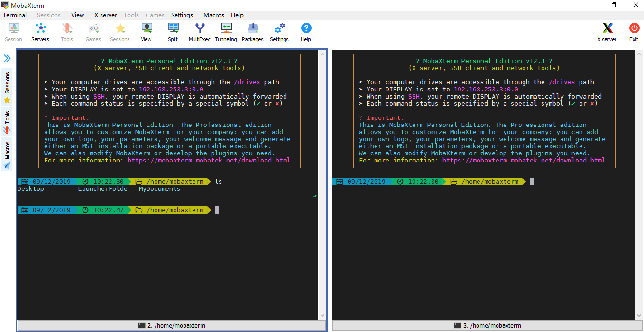
Task: Open the Sessions vertical side tab
Action: pos(7,88)
